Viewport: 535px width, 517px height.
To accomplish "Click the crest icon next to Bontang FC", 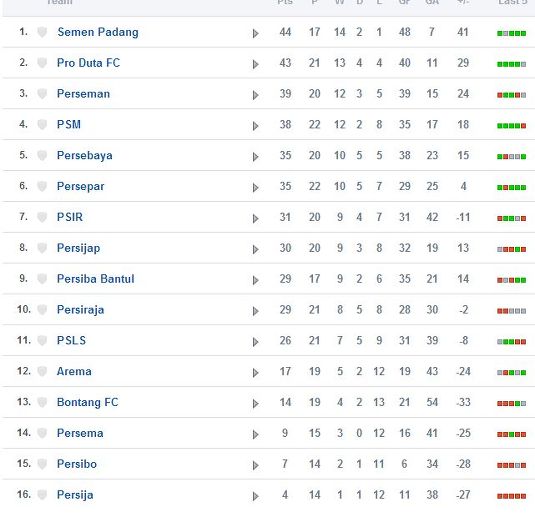I will click(x=42, y=402).
